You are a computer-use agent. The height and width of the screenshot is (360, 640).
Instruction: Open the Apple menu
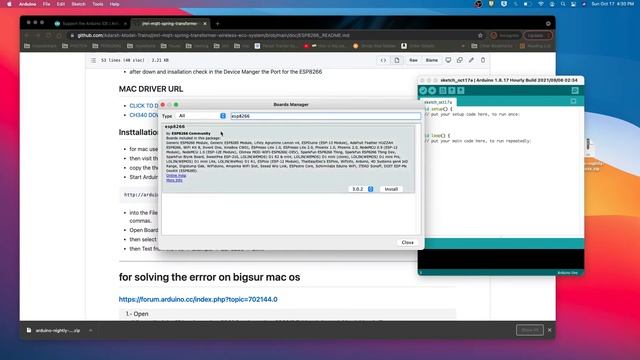tap(9, 4)
